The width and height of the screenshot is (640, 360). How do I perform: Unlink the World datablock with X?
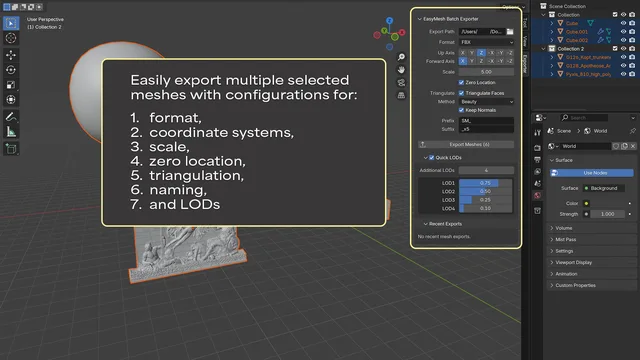tap(633, 146)
